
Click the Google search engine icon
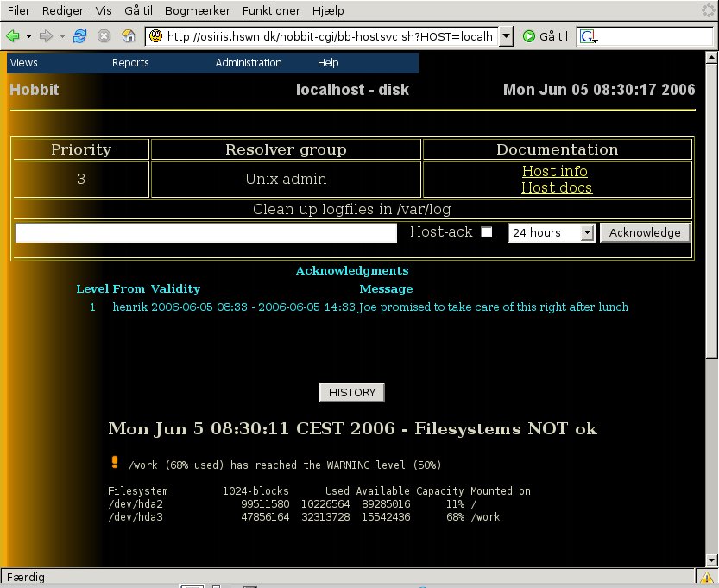coord(588,36)
